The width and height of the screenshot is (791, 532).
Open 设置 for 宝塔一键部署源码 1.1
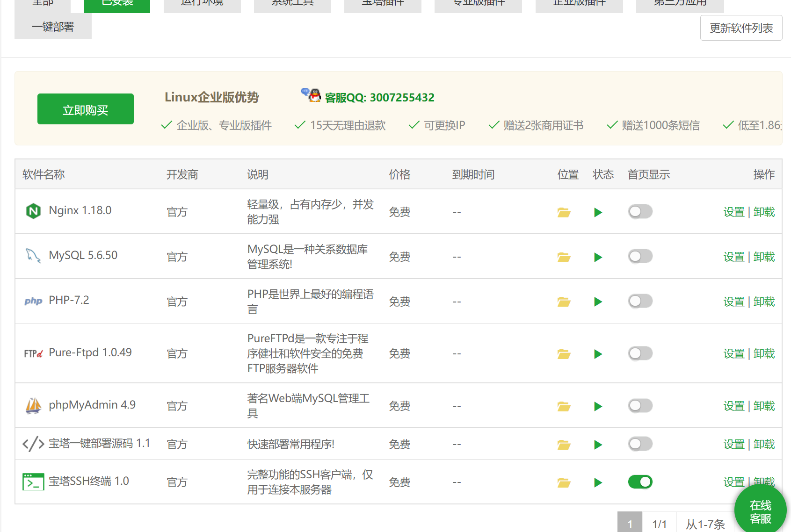733,445
